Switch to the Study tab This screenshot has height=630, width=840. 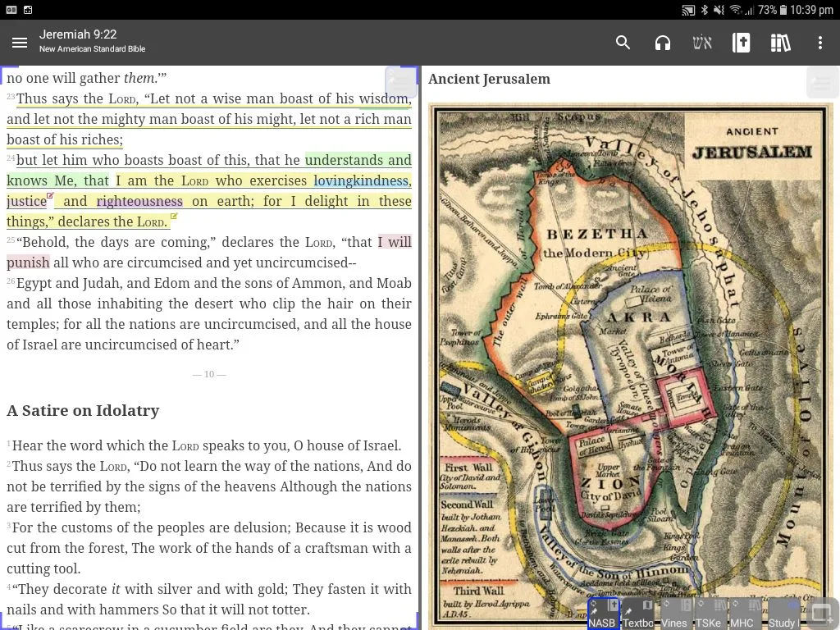point(783,614)
